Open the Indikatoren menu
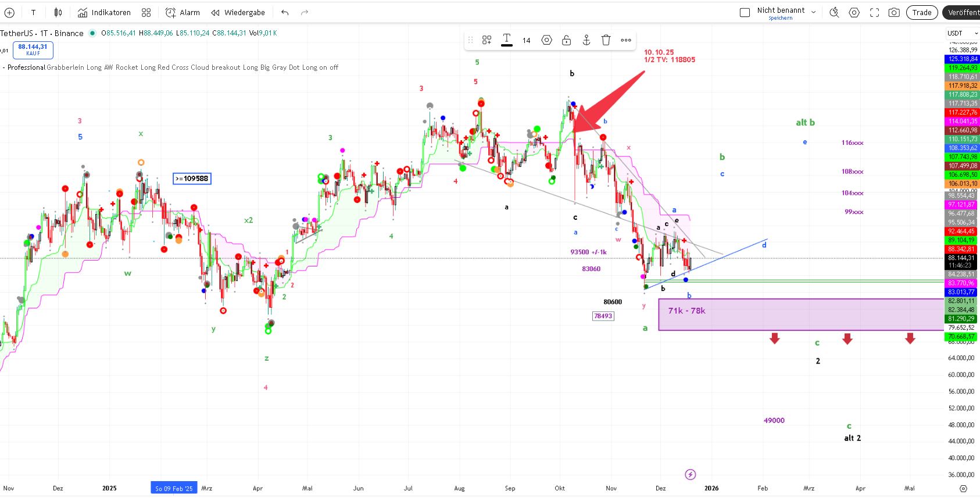The height and width of the screenshot is (498, 980). [104, 12]
